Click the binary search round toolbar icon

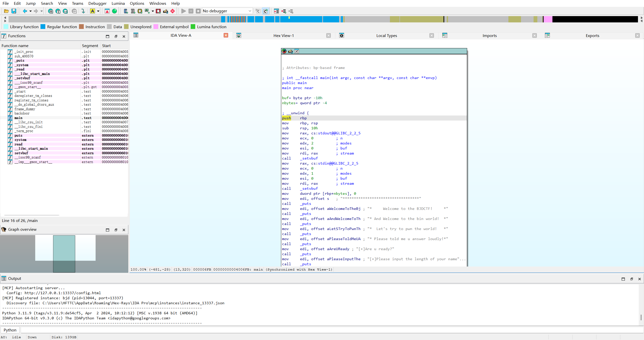pos(65,11)
